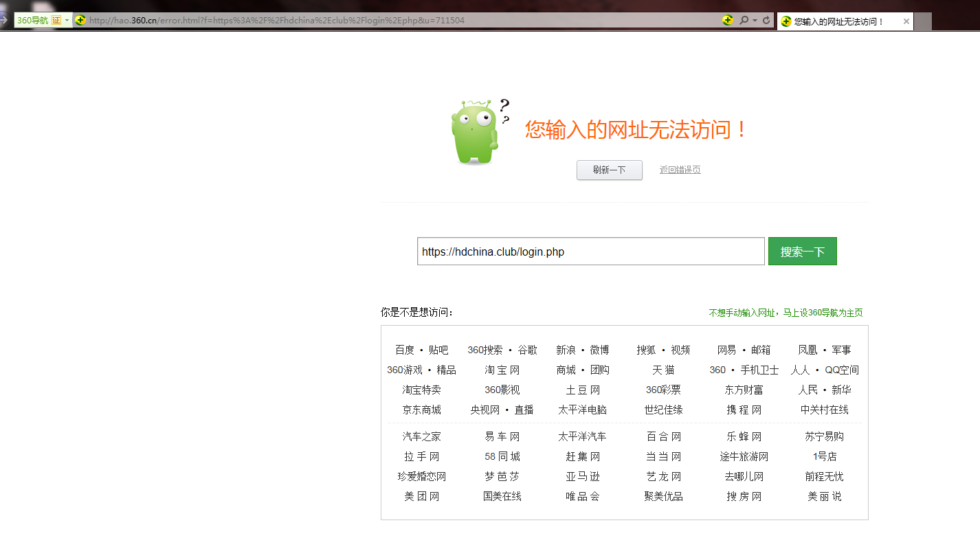The height and width of the screenshot is (536, 980).
Task: Visit the 天猫 link
Action: pyautogui.click(x=663, y=370)
